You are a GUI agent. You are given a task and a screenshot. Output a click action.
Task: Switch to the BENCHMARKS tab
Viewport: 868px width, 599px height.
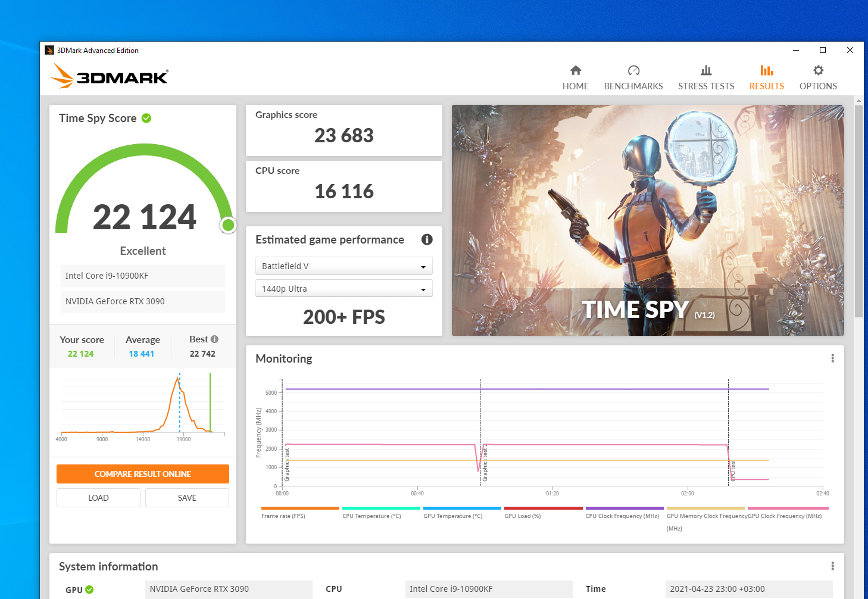click(x=633, y=78)
